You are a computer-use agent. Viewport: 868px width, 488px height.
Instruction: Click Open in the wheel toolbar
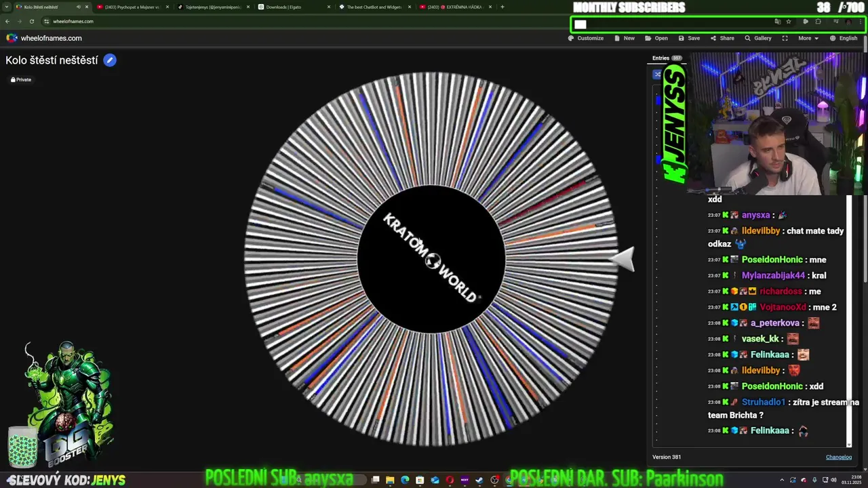[656, 38]
